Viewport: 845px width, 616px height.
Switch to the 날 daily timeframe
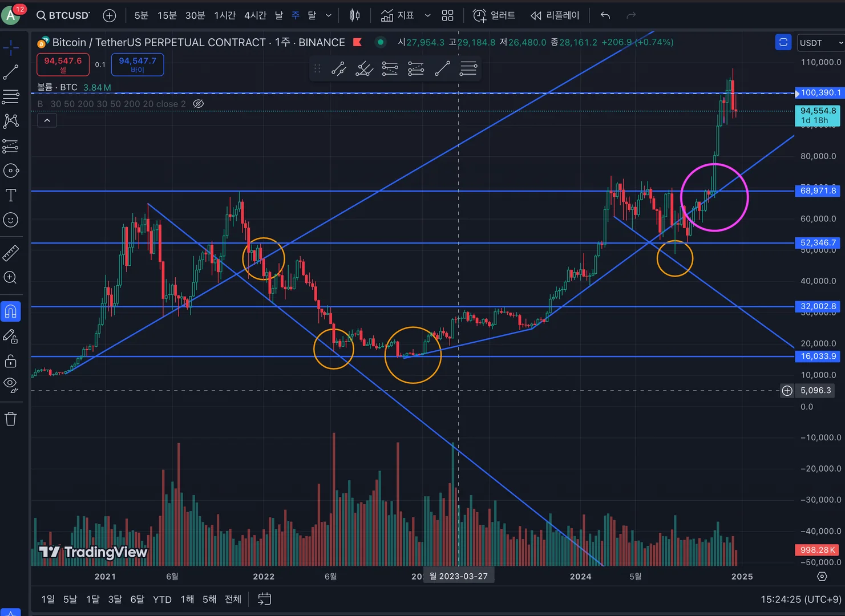coord(279,15)
